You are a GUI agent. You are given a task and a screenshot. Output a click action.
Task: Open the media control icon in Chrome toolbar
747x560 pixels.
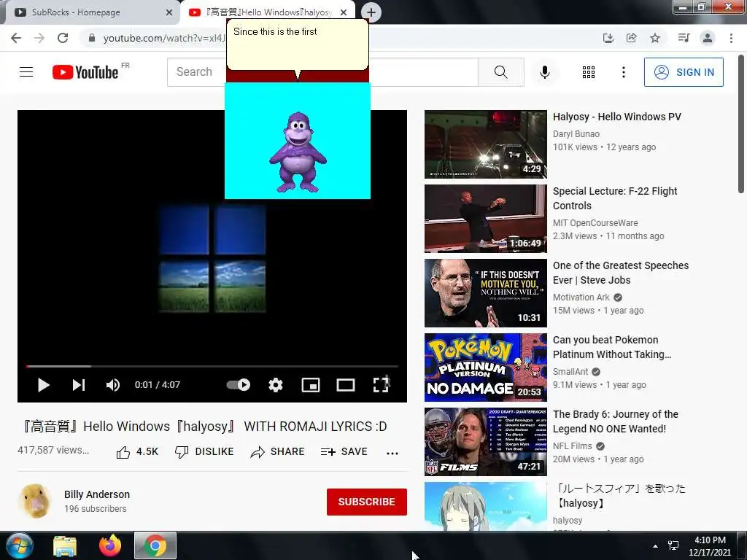[684, 38]
